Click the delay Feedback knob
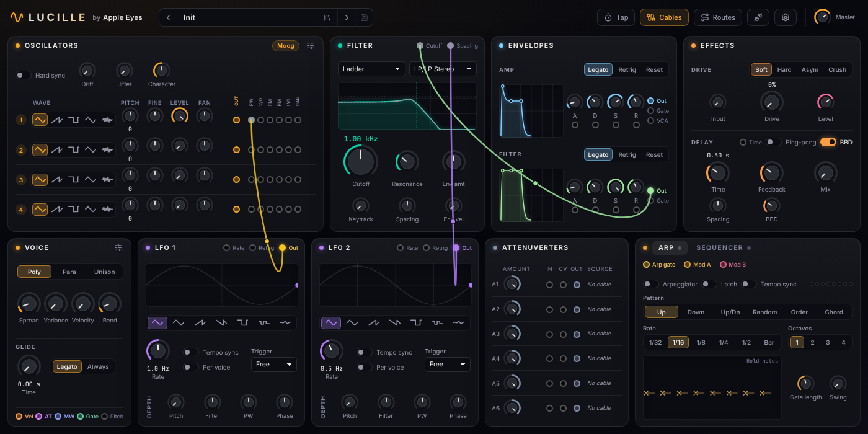 click(x=771, y=173)
